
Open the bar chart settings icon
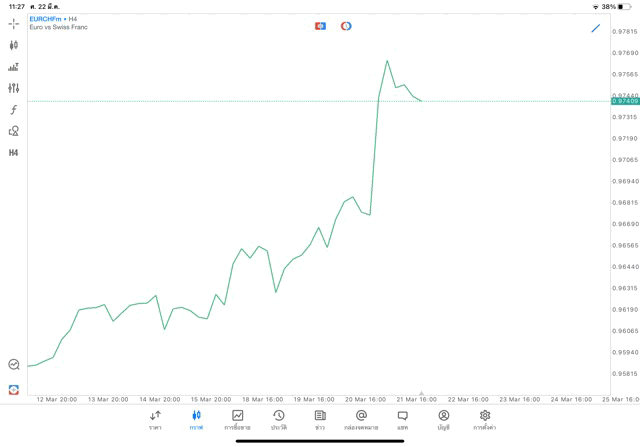pos(13,67)
